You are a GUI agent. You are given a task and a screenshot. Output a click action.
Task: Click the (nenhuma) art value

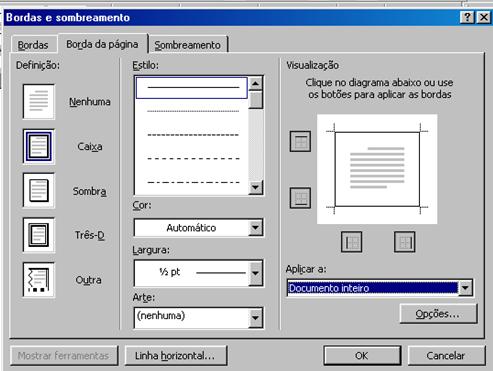pos(161,316)
